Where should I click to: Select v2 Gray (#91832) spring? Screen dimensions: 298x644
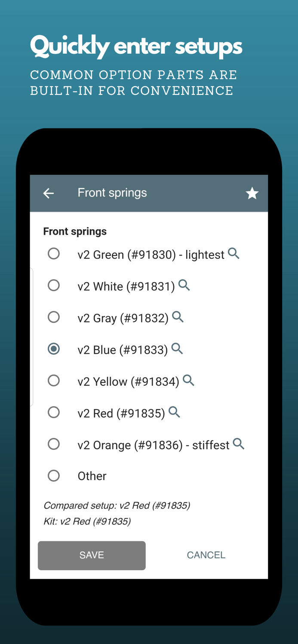54,317
